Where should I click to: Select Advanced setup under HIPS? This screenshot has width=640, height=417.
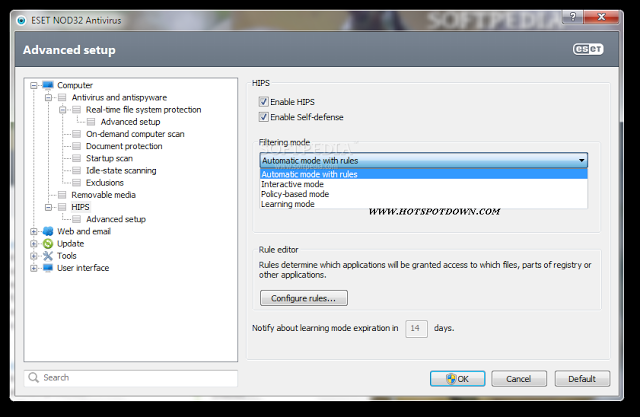point(116,219)
